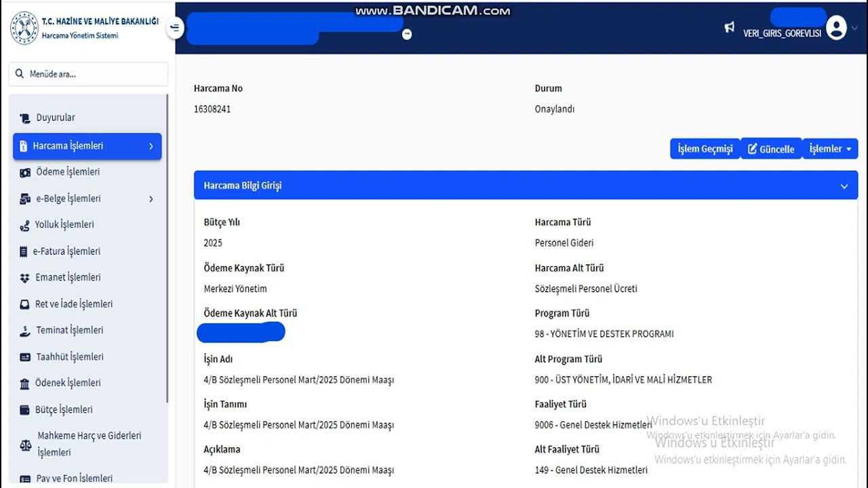
Task: Click the 900 - ÜST YÖNETİM alt program value
Action: pos(623,380)
